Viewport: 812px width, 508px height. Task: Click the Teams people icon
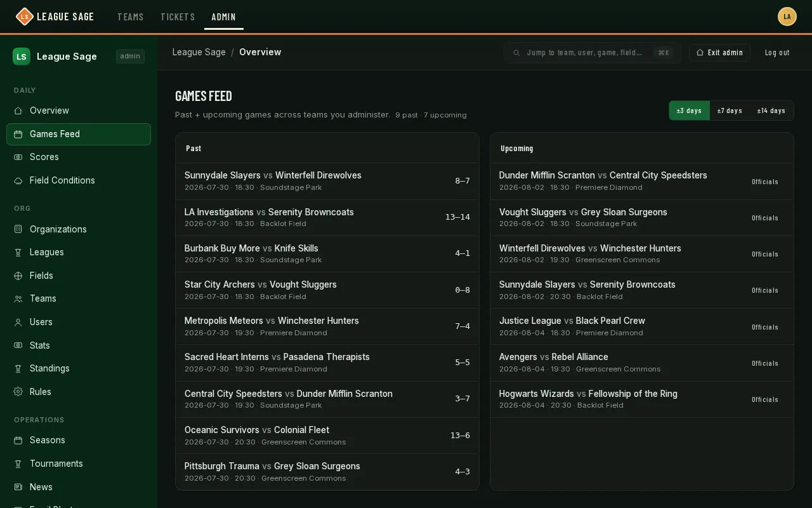click(x=18, y=298)
